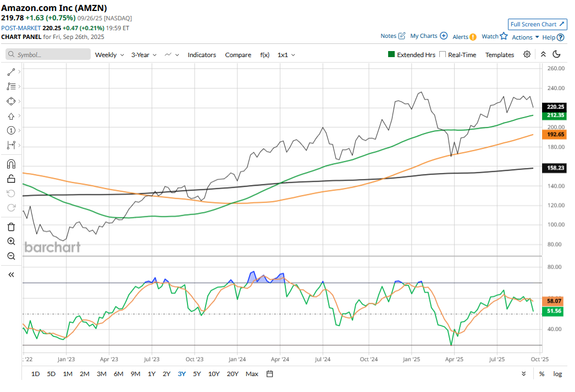
Task: Open the Compare menu
Action: (x=238, y=55)
